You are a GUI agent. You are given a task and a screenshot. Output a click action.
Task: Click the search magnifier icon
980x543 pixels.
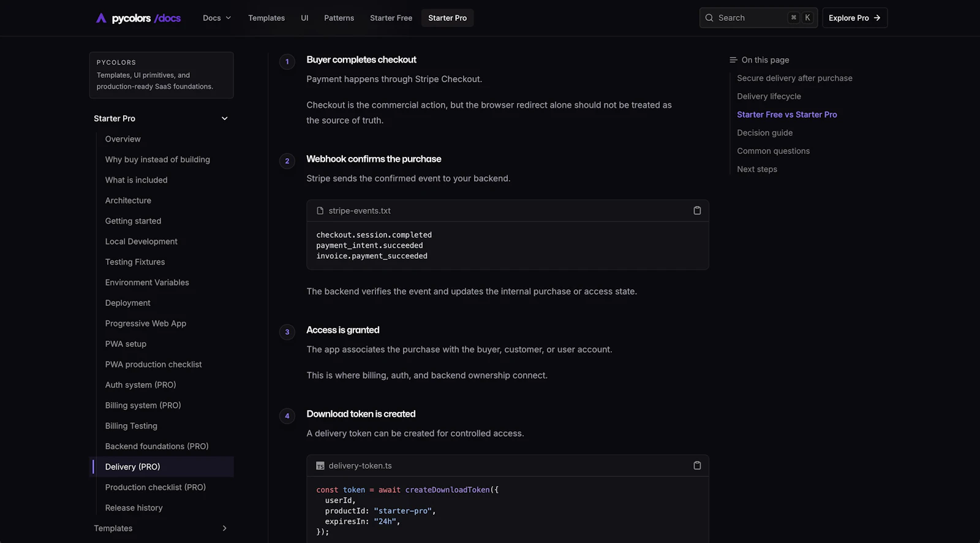coord(709,18)
